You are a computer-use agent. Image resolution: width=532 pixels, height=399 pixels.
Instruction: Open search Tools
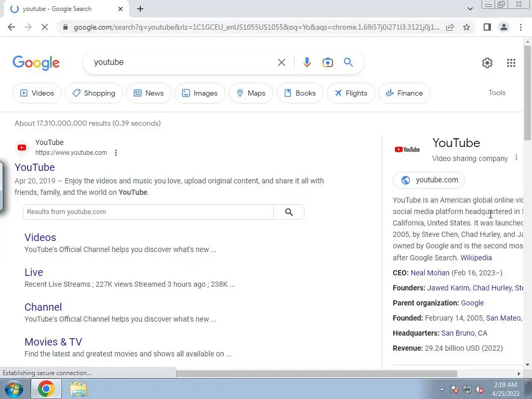click(497, 92)
